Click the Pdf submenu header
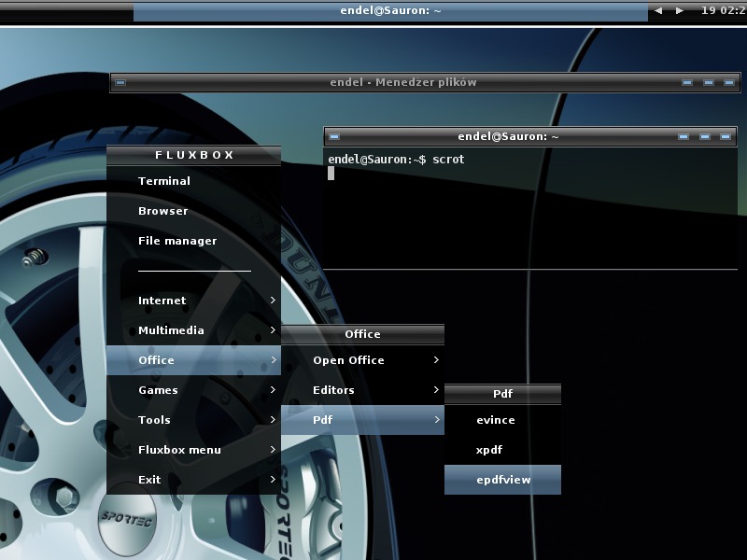This screenshot has height=560, width=747. pos(502,394)
